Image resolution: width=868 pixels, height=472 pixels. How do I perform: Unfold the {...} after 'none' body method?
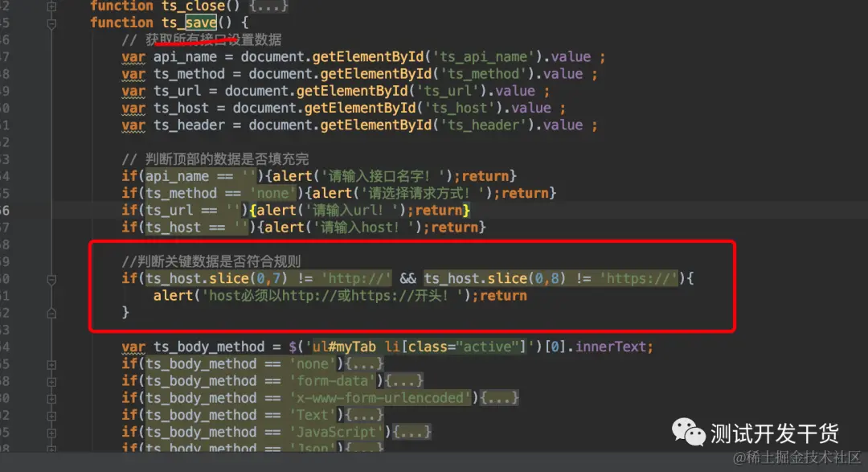pos(364,364)
